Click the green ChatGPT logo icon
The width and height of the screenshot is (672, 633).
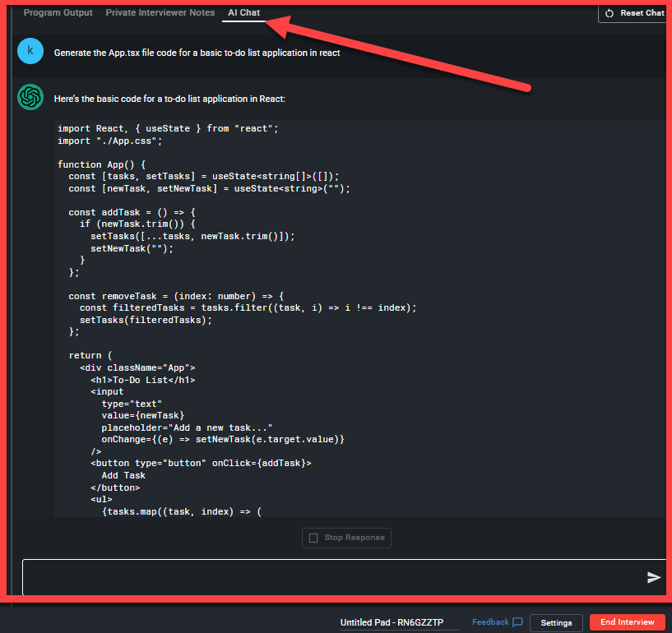[30, 98]
